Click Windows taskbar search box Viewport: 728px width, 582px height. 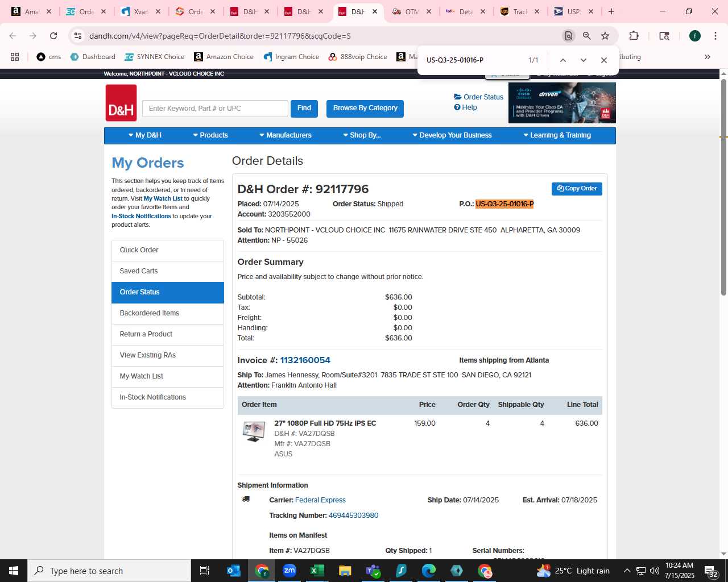tap(109, 571)
